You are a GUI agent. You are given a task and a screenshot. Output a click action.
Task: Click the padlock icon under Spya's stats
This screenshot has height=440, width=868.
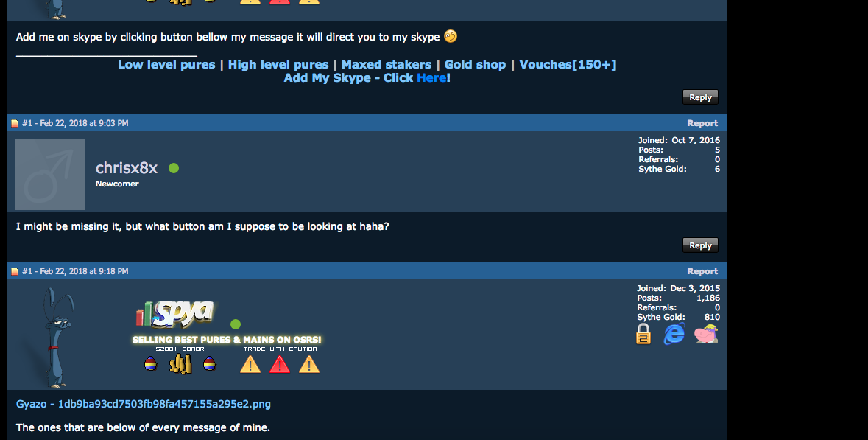point(643,334)
